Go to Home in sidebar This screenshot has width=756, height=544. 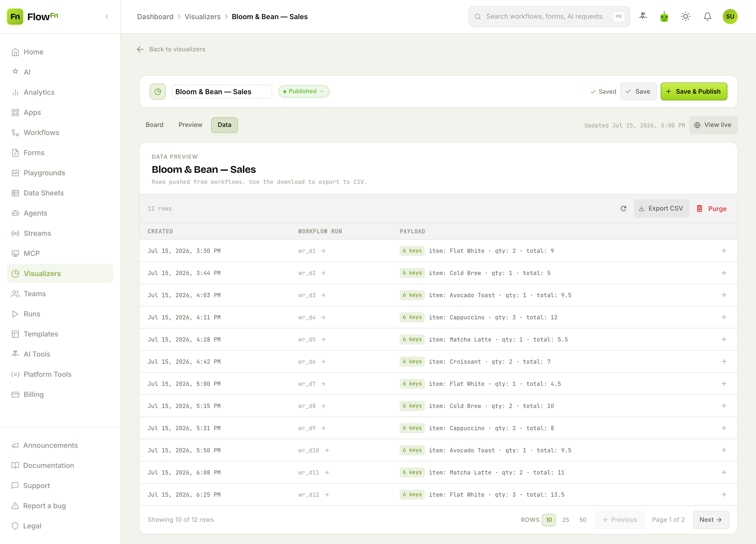60,52
